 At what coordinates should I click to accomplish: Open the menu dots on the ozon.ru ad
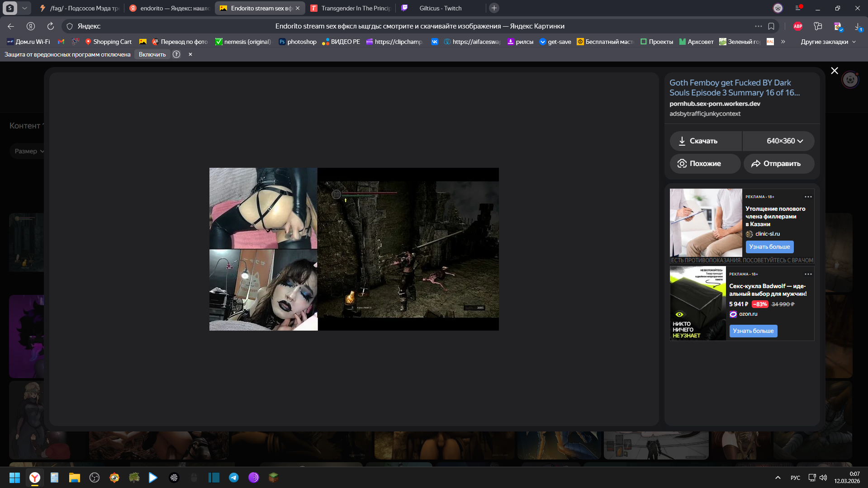click(808, 274)
